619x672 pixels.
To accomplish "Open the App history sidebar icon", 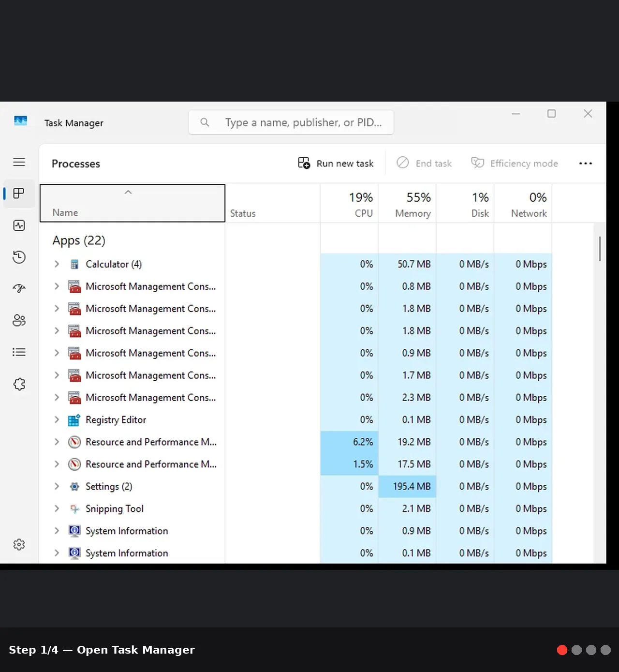I will click(19, 257).
